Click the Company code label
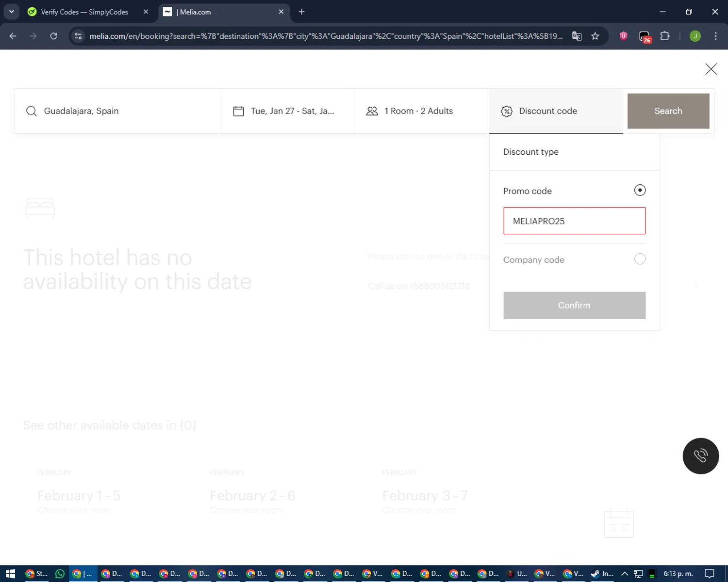Viewport: 728px width, 582px height. pyautogui.click(x=534, y=260)
